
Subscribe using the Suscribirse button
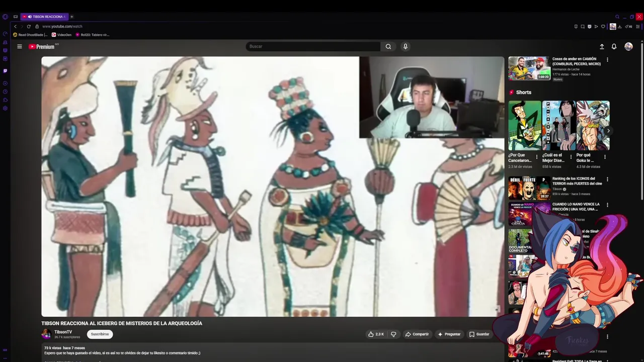pos(100,334)
